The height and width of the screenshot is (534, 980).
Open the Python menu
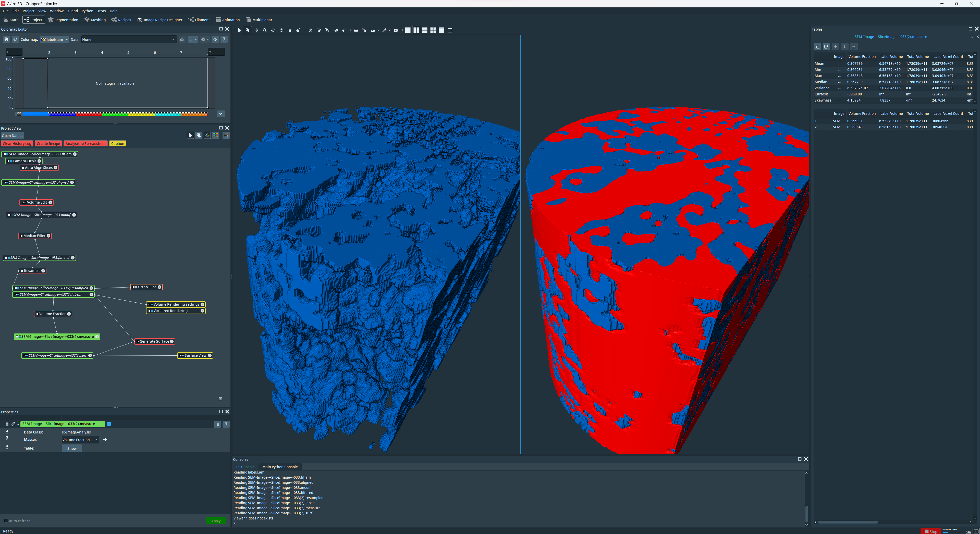tap(87, 11)
